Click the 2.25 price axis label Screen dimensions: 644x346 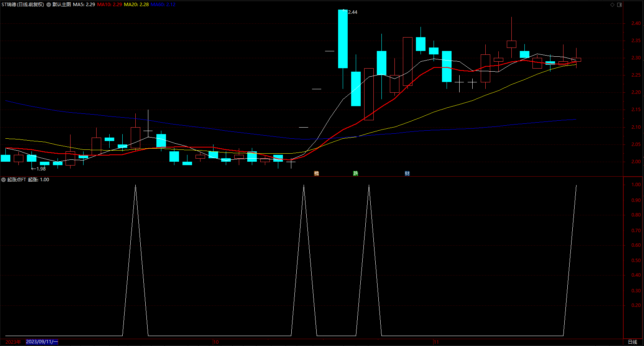tap(636, 75)
